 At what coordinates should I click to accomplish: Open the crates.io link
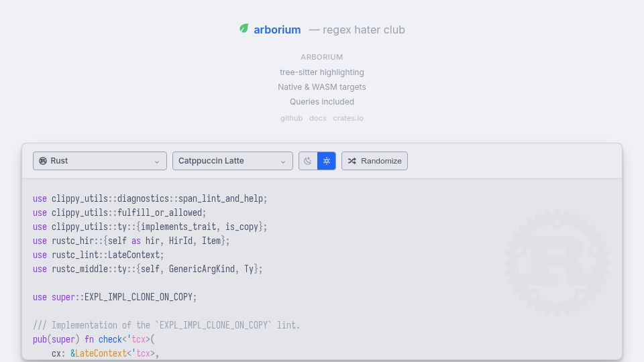[348, 118]
